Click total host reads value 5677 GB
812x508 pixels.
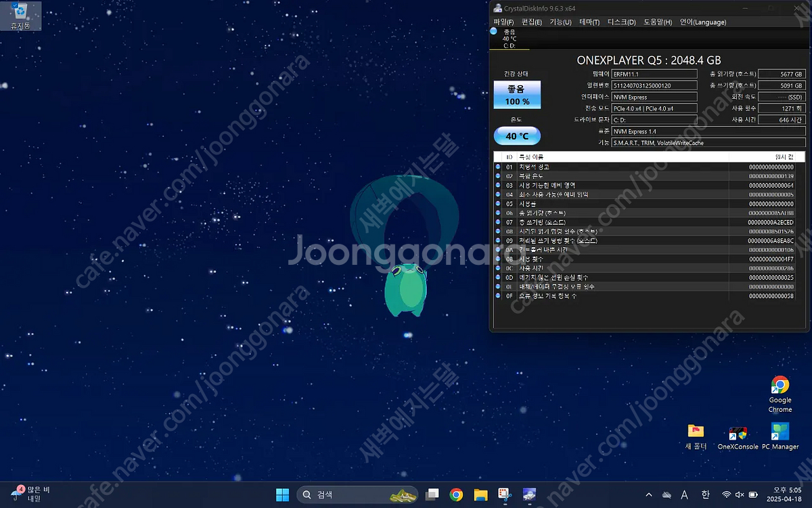(x=782, y=74)
